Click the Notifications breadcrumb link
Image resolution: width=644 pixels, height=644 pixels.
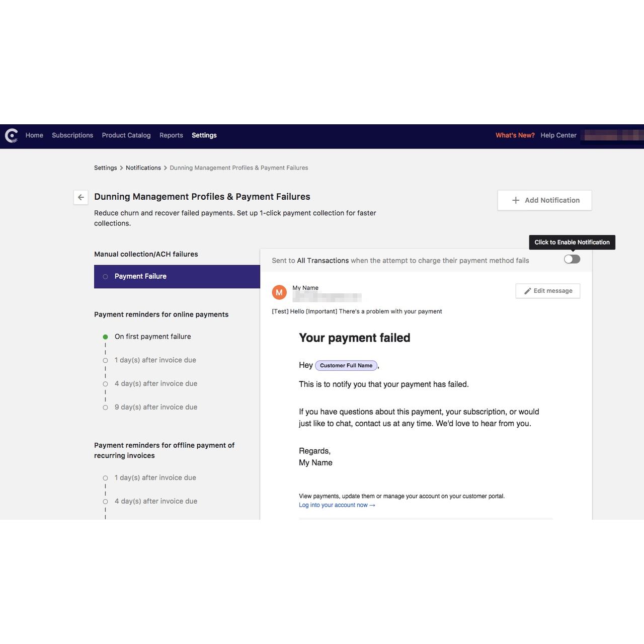pos(143,168)
